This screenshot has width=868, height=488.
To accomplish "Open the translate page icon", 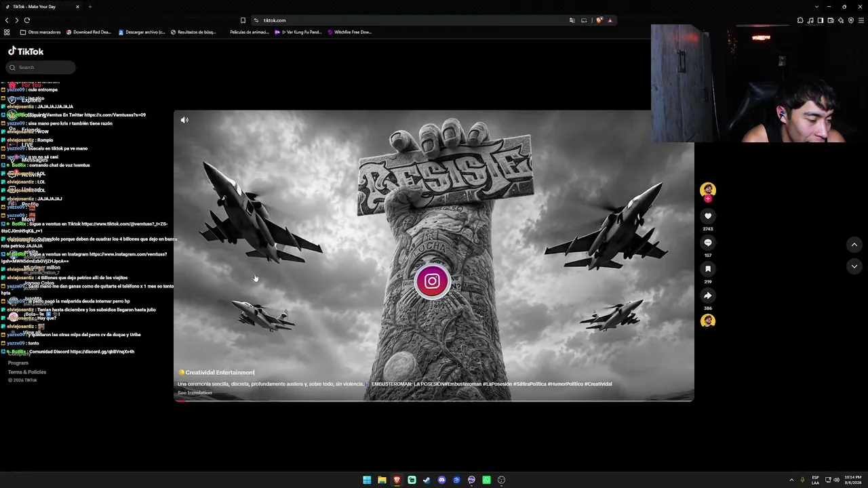I will pos(572,20).
